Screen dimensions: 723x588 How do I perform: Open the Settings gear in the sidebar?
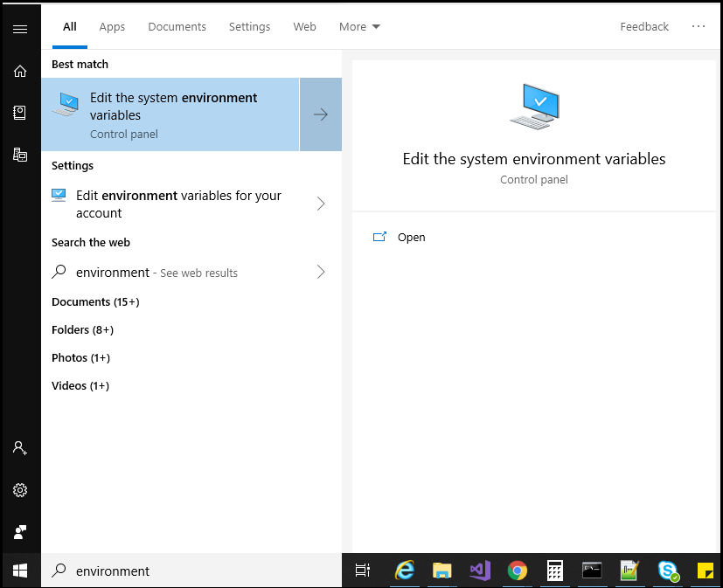pyautogui.click(x=20, y=490)
